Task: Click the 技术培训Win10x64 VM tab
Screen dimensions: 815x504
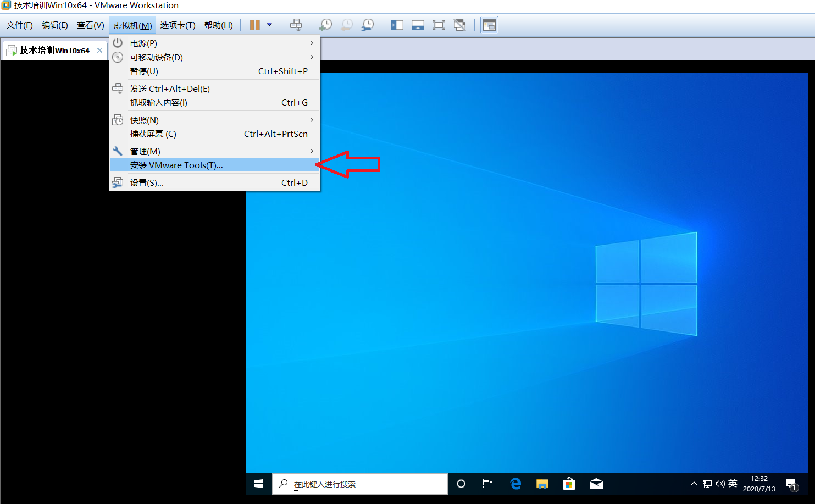Action: 54,50
